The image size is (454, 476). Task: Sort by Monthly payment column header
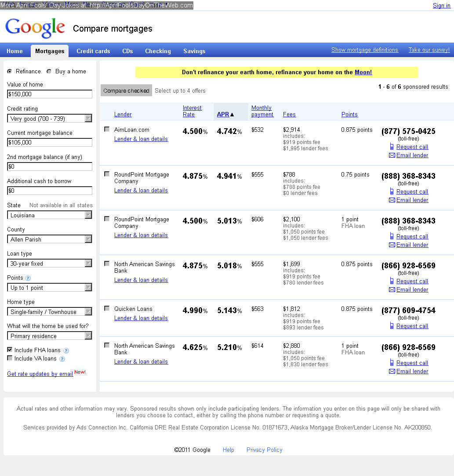pos(262,111)
